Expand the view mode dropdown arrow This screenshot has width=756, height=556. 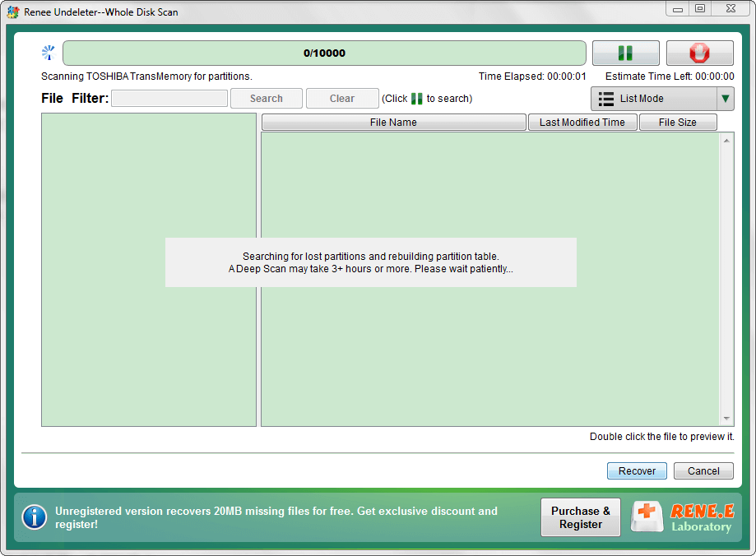pyautogui.click(x=725, y=99)
